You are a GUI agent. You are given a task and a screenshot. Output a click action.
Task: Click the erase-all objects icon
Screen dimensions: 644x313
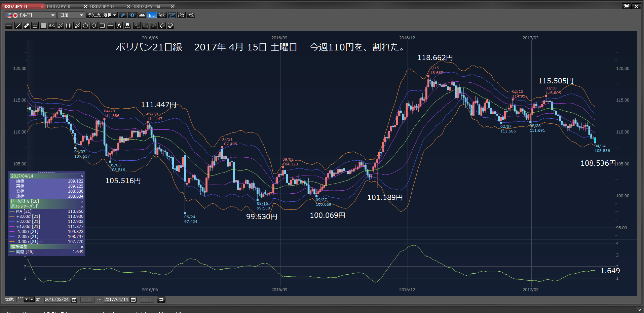point(171,26)
